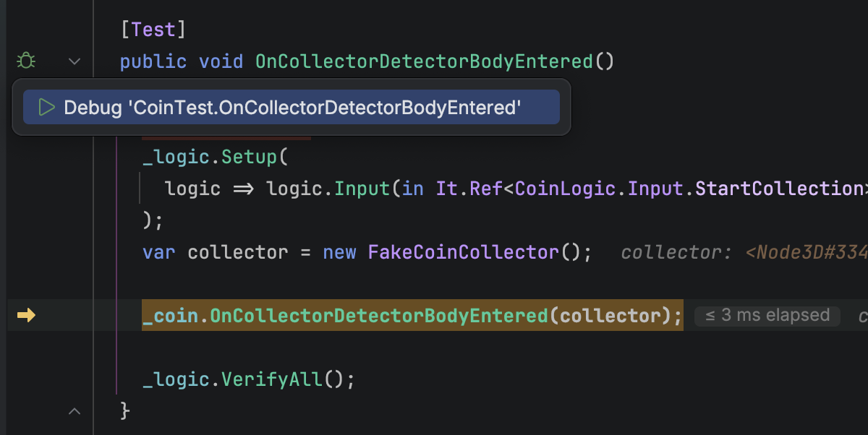This screenshot has width=868, height=435.
Task: Click the '≤ 3 ms elapsed' hint
Action: [x=767, y=316]
